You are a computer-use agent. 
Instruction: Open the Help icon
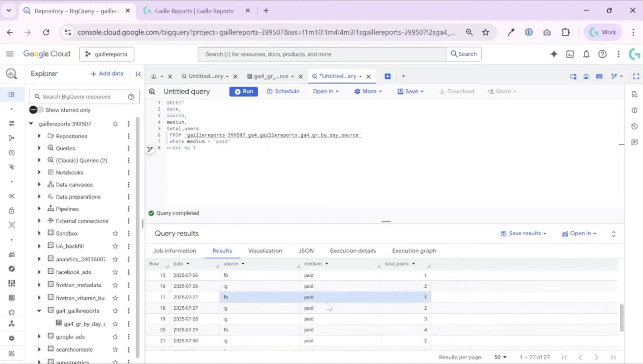[x=603, y=54]
